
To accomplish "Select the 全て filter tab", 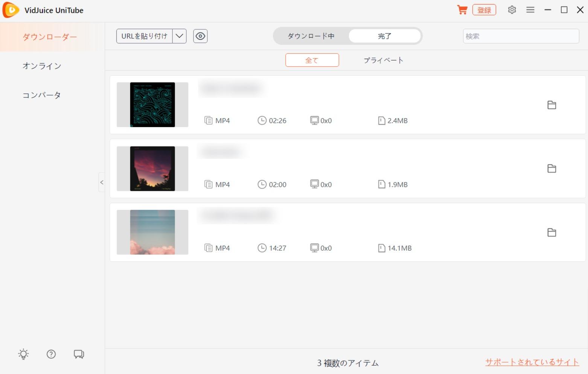I will pyautogui.click(x=312, y=60).
